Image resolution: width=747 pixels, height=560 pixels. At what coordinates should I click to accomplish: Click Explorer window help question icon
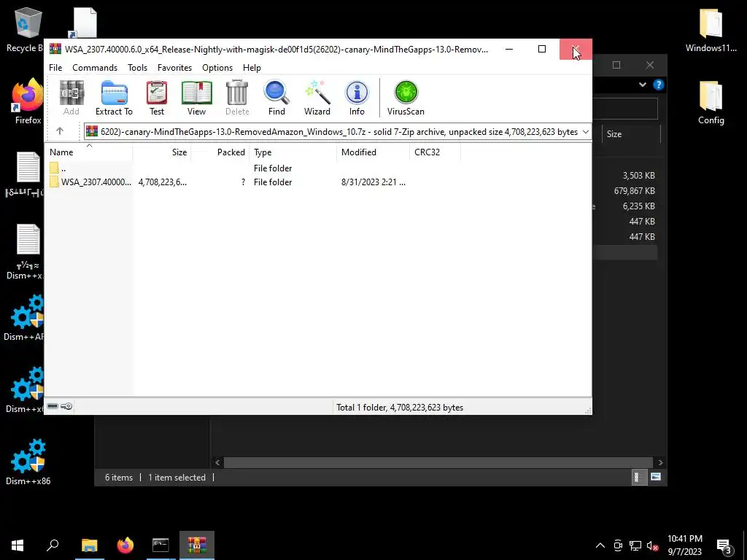coord(659,85)
